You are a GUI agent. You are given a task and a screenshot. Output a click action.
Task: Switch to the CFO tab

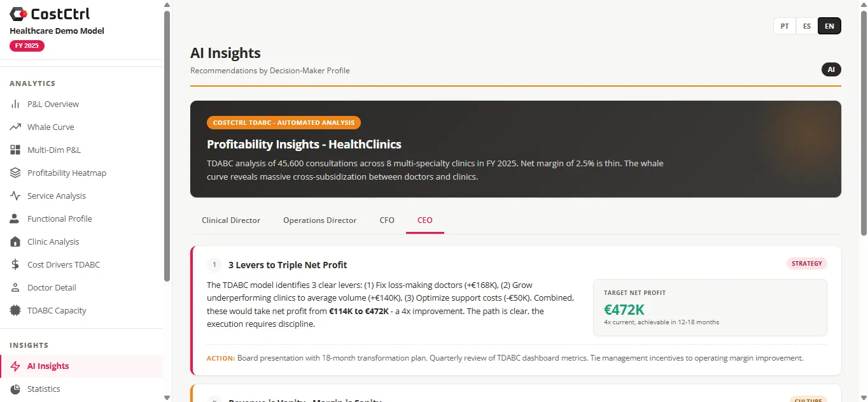pos(386,220)
